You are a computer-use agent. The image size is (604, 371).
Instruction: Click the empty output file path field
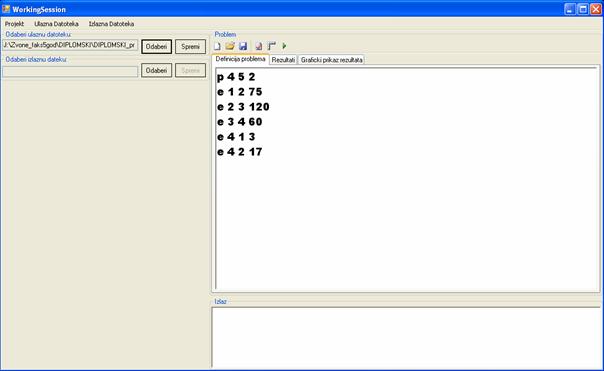tap(70, 71)
